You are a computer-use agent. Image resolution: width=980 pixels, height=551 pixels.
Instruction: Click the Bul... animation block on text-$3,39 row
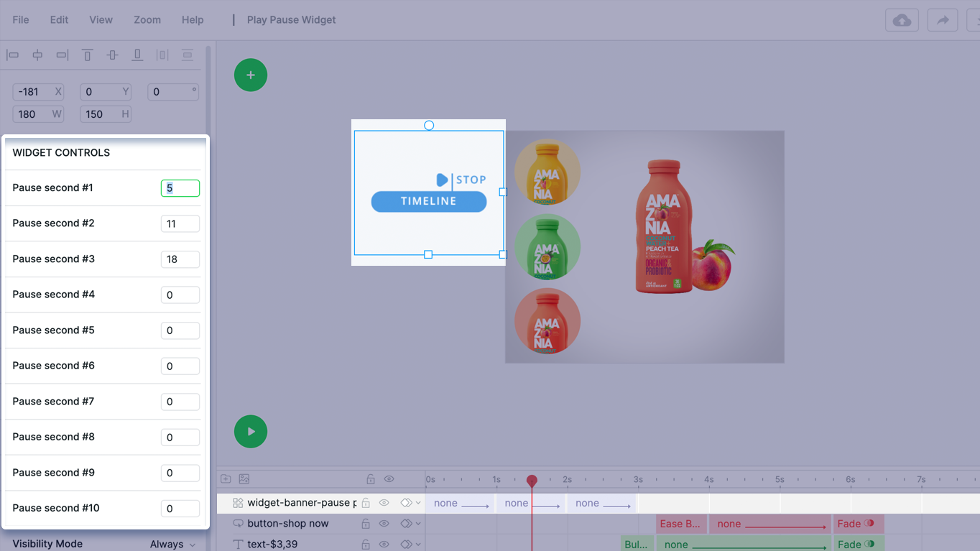(x=637, y=545)
